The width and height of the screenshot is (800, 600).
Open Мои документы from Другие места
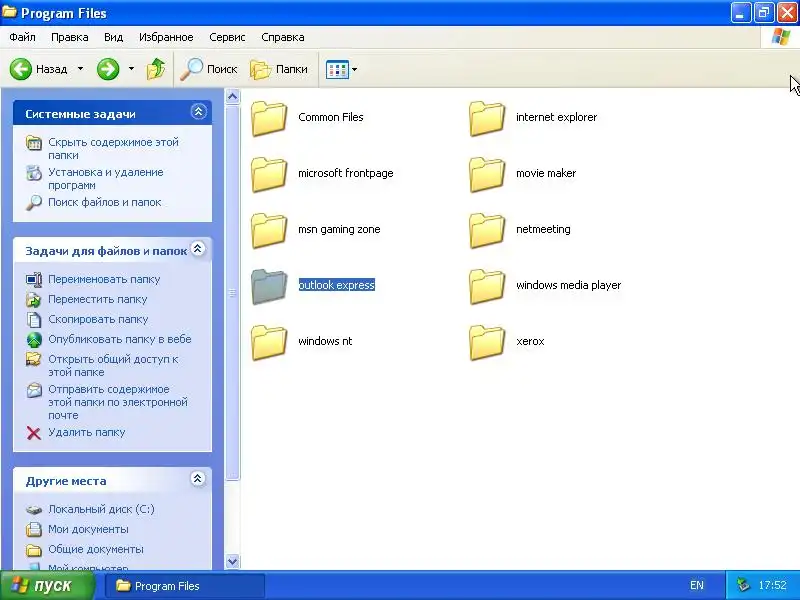click(x=88, y=529)
